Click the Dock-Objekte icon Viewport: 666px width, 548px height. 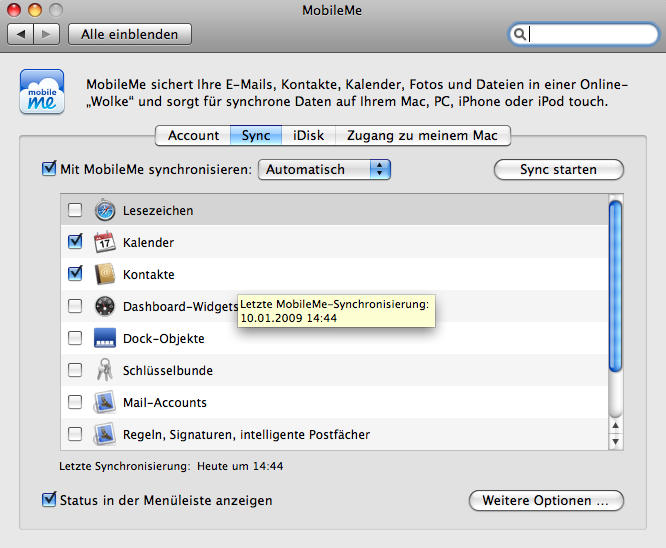pyautogui.click(x=105, y=338)
